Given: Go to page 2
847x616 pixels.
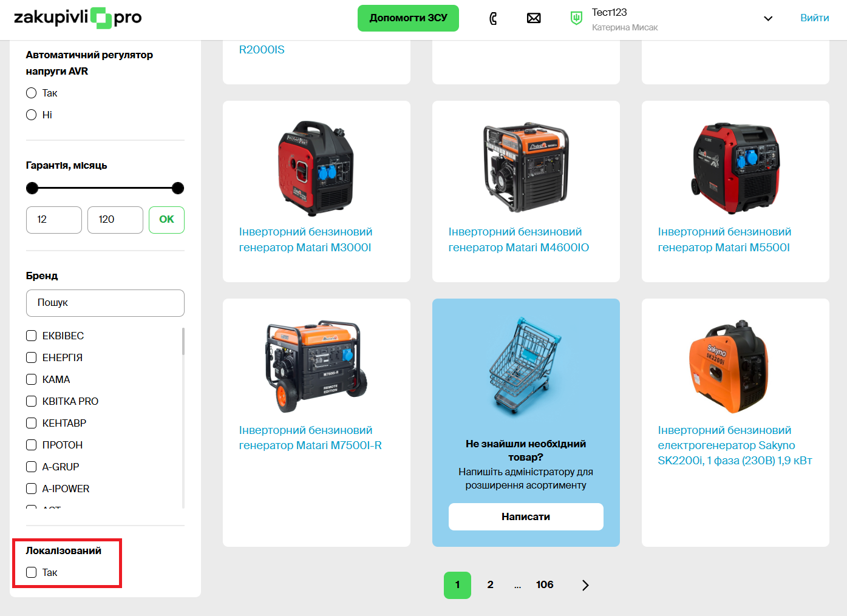Looking at the screenshot, I should [490, 585].
